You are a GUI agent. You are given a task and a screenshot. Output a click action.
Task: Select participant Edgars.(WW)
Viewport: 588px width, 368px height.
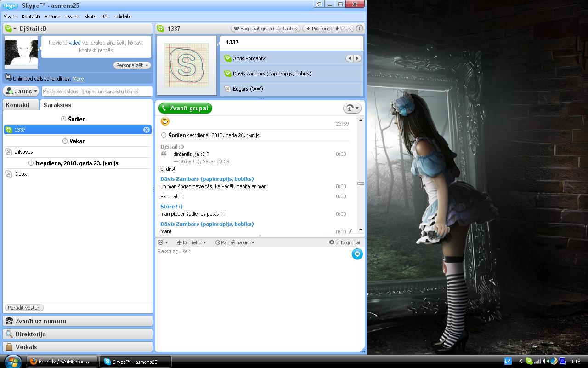click(x=292, y=89)
